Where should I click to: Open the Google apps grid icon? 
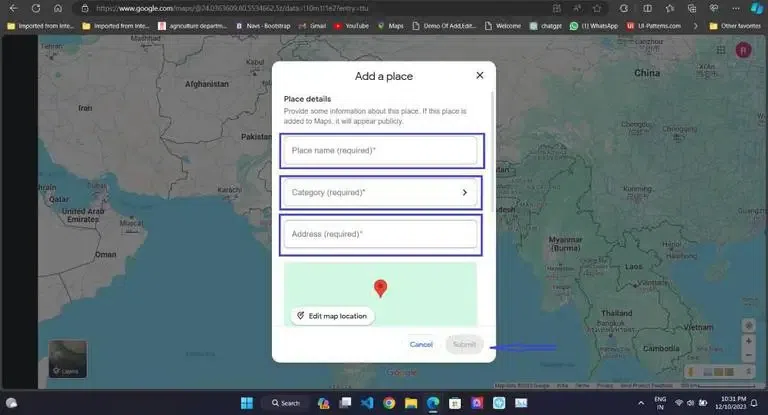pyautogui.click(x=720, y=50)
